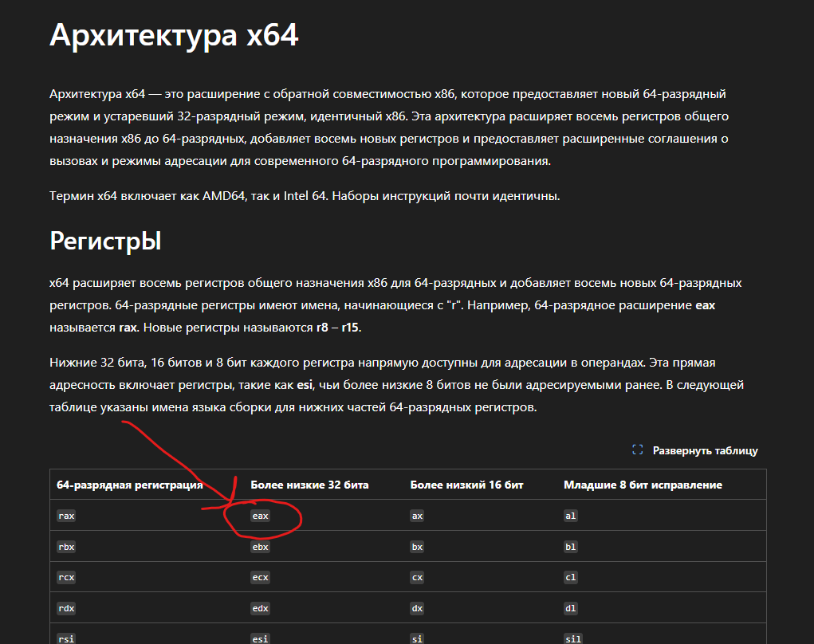This screenshot has width=814, height=644.
Task: Select the rcx code cell
Action: click(x=66, y=577)
